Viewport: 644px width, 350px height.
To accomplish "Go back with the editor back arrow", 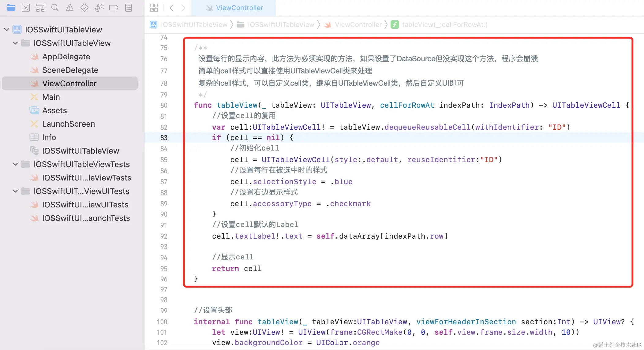I will point(172,8).
